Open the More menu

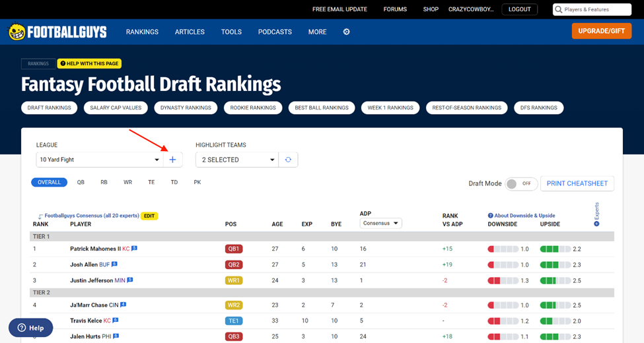[x=318, y=32]
